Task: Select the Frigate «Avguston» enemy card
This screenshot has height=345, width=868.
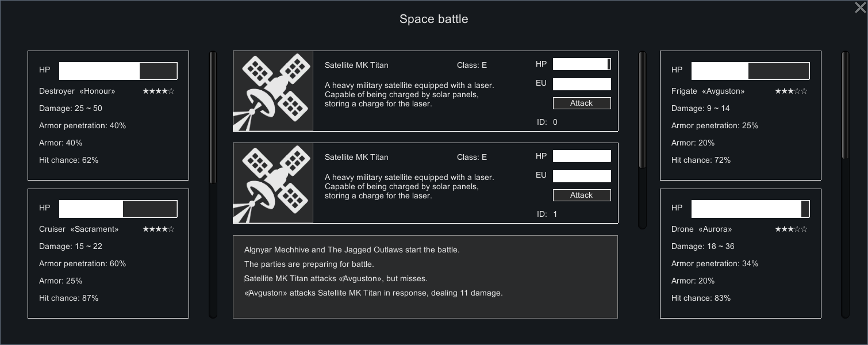Action: (x=740, y=115)
